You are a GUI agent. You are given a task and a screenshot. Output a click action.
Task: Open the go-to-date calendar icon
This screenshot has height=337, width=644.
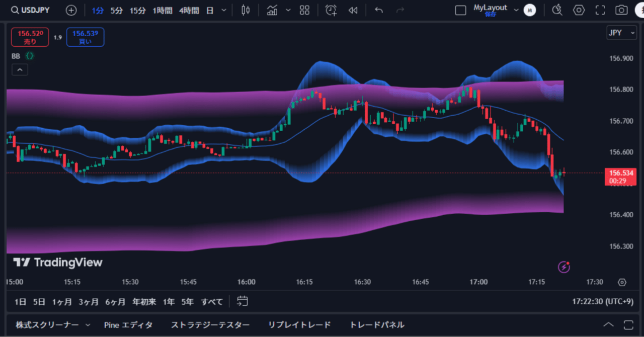243,301
